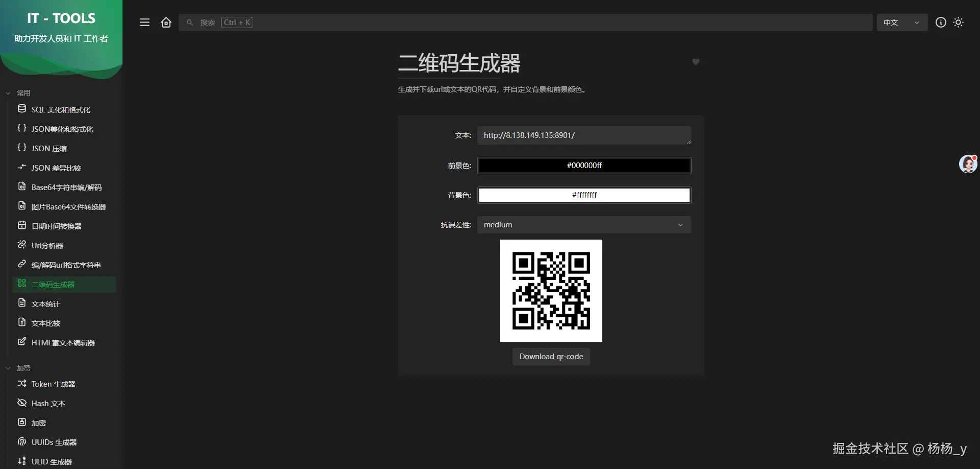This screenshot has height=469, width=980.
Task: Click the UUIDs 生成器 fingerprint icon
Action: pyautogui.click(x=22, y=441)
